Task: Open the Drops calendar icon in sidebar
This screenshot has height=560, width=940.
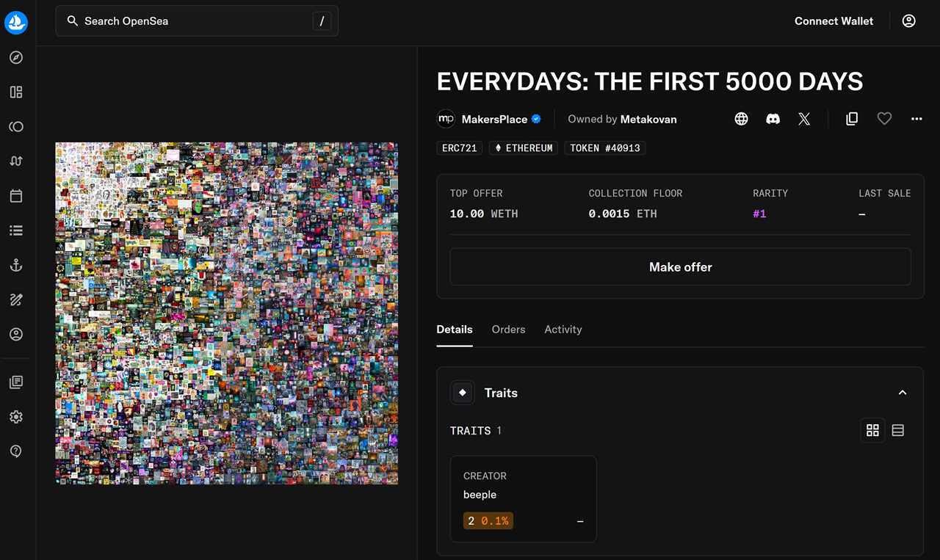Action: [15, 195]
